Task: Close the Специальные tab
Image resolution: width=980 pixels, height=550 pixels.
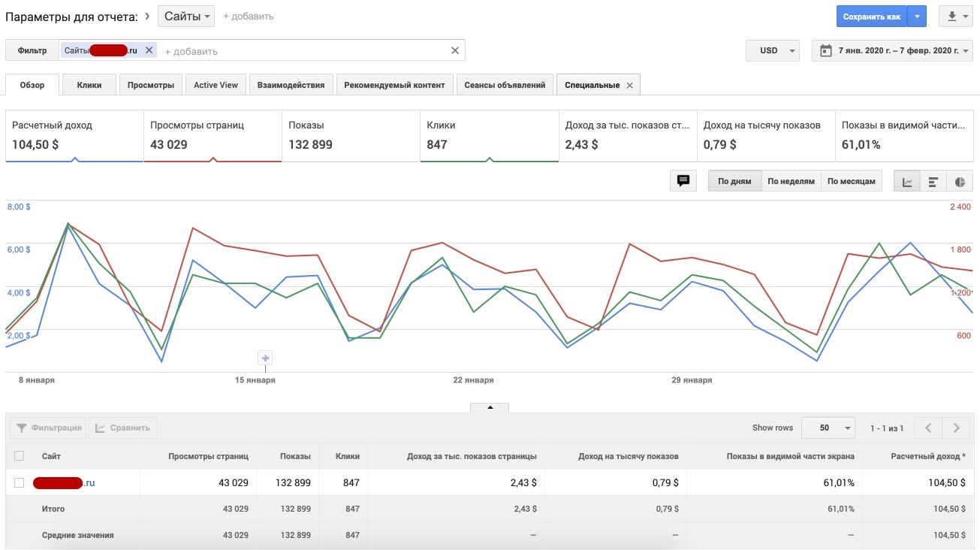Action: [629, 86]
